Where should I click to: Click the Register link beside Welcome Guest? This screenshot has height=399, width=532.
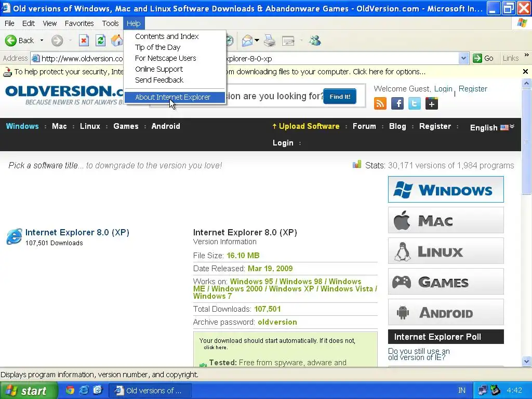point(473,89)
